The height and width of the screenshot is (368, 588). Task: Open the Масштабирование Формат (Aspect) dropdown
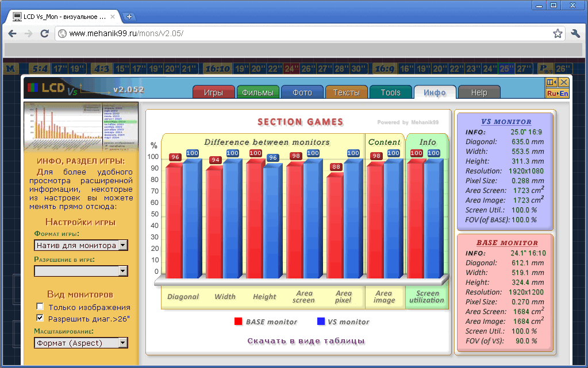[81, 343]
